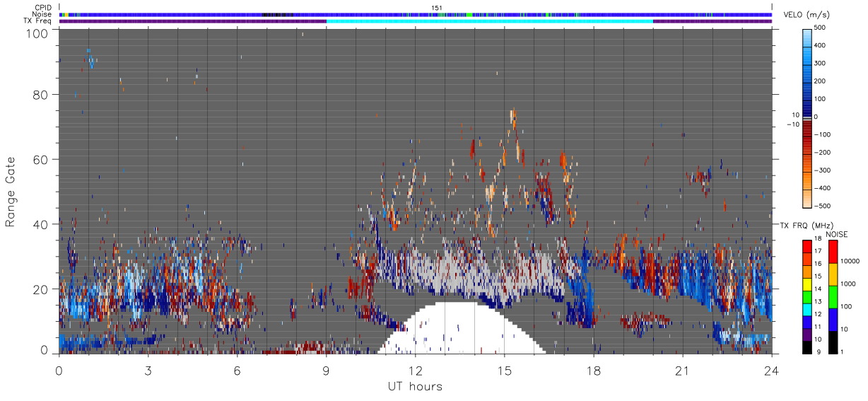The height and width of the screenshot is (401, 868).
Task: Click the yellow 14 MHz frequency swatch
Action: click(x=807, y=284)
